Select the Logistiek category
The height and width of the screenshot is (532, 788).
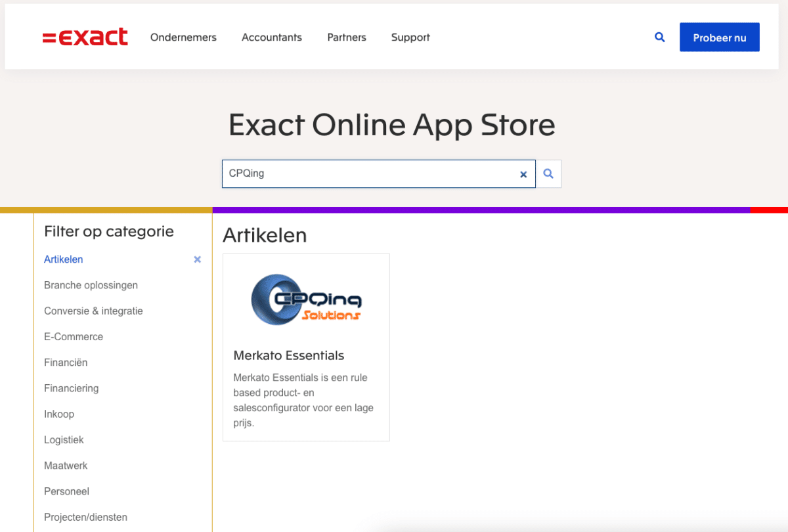point(64,439)
